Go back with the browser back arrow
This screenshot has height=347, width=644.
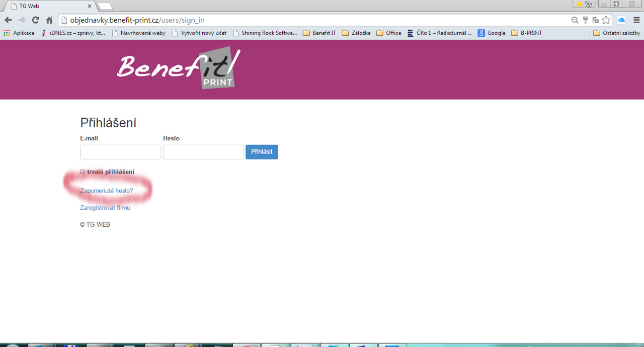[x=8, y=20]
